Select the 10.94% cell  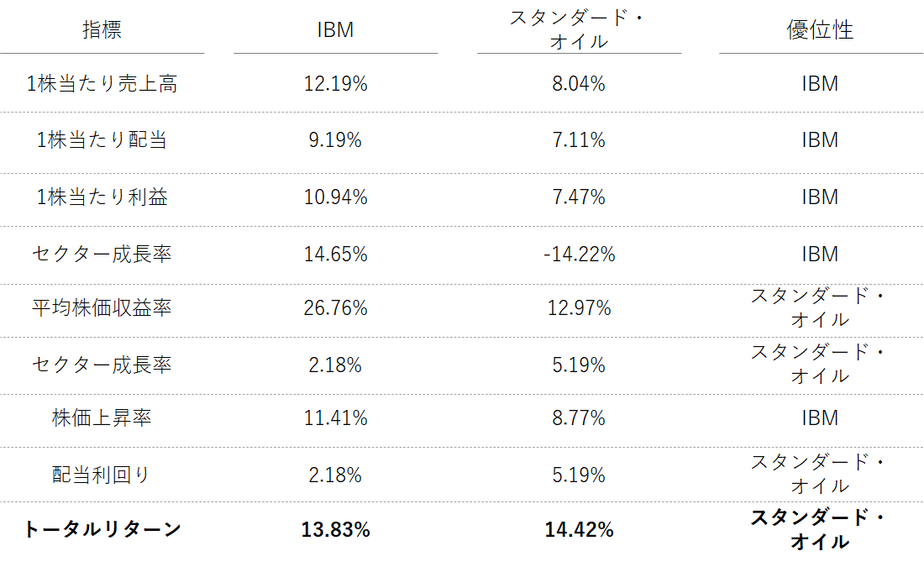point(335,197)
